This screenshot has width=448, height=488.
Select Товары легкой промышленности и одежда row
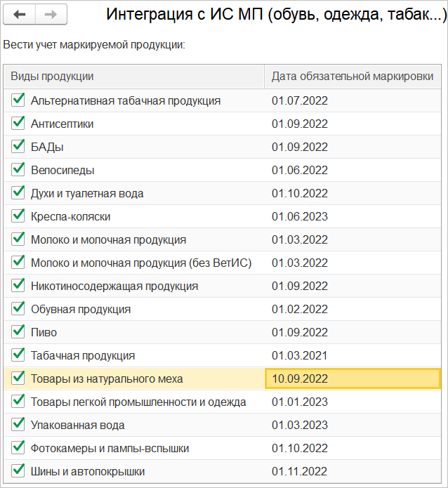pyautogui.click(x=138, y=402)
